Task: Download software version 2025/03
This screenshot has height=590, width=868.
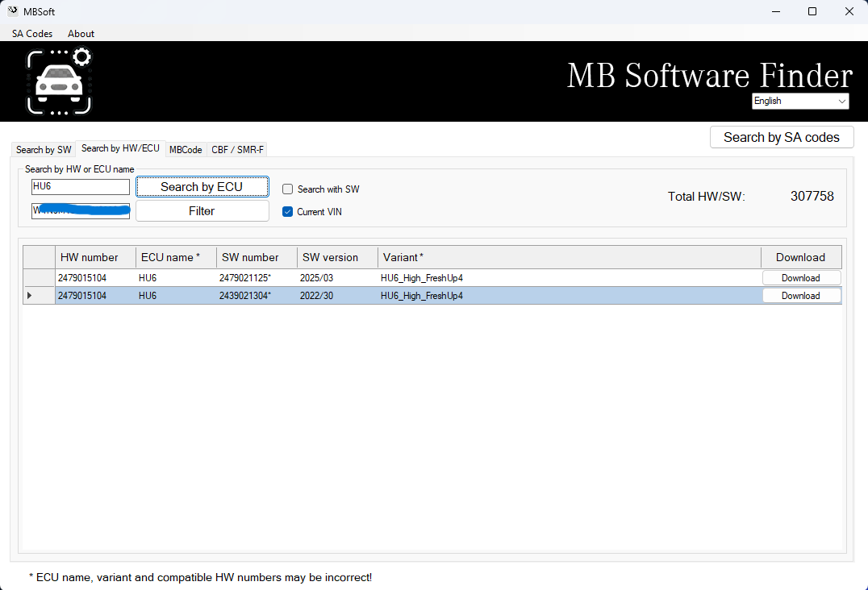Action: (x=800, y=278)
